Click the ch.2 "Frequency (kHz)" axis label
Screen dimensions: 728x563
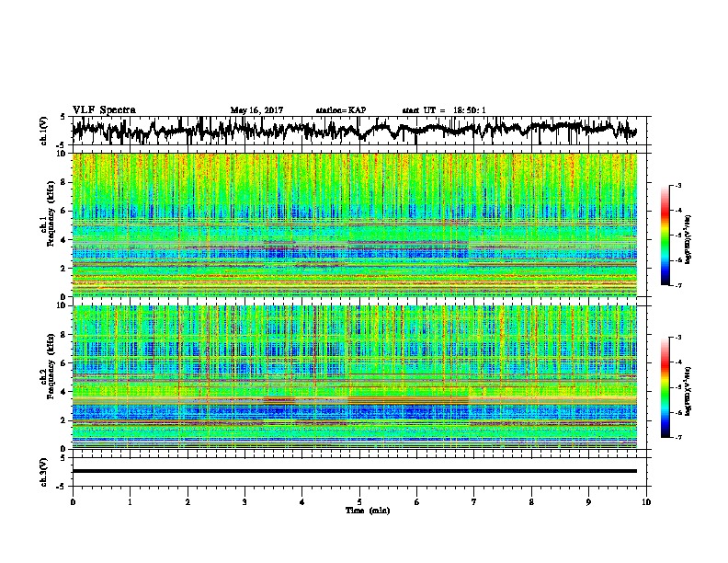pyautogui.click(x=51, y=366)
